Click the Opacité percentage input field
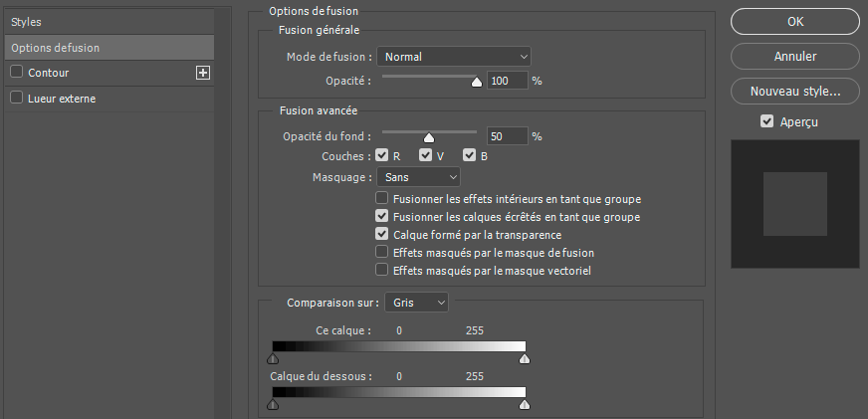Viewport: 868px width, 419px height. [x=507, y=81]
